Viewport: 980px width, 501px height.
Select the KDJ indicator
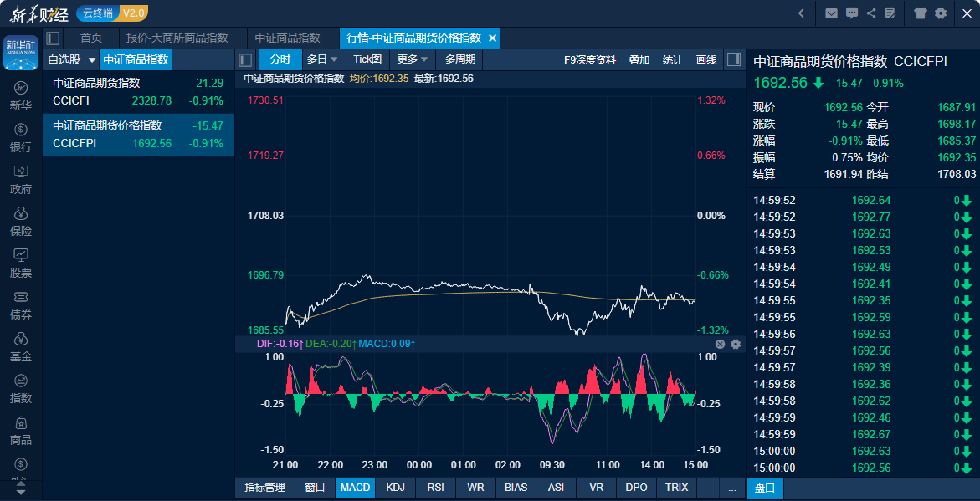[396, 488]
